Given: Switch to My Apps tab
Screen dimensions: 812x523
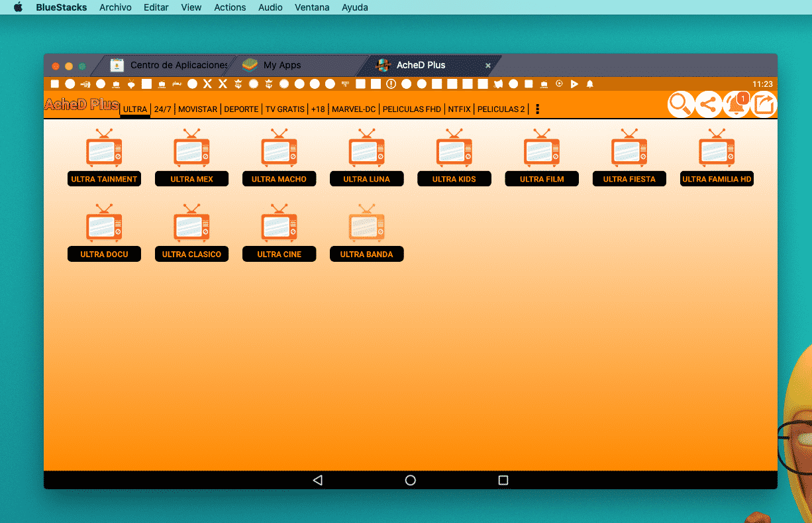Looking at the screenshot, I should (281, 65).
